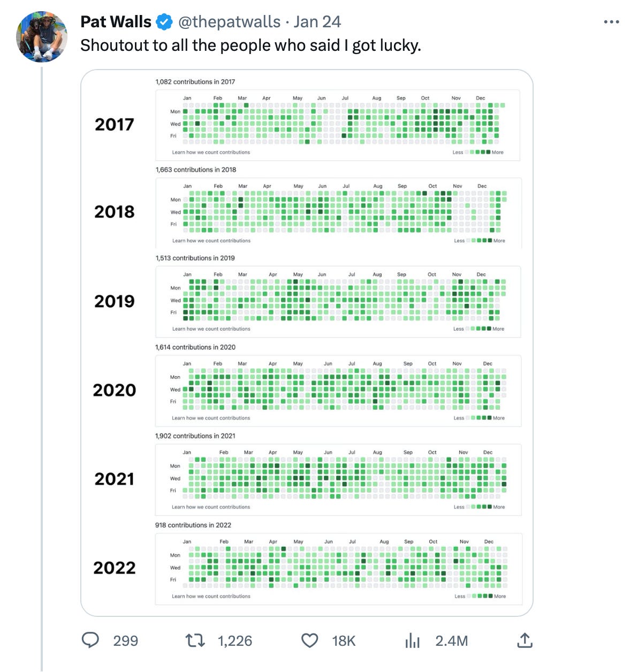Open the Pat Walls display name link
The width and height of the screenshot is (638, 672).
coord(116,22)
